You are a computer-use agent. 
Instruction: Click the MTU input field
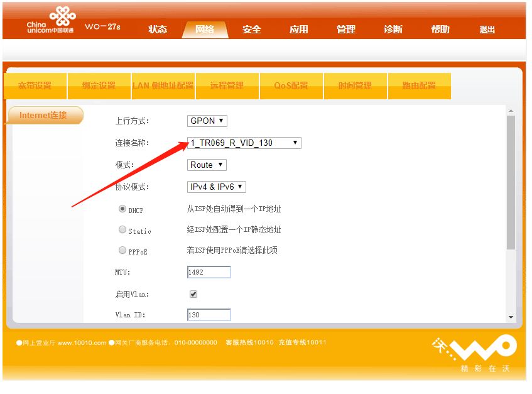click(209, 272)
